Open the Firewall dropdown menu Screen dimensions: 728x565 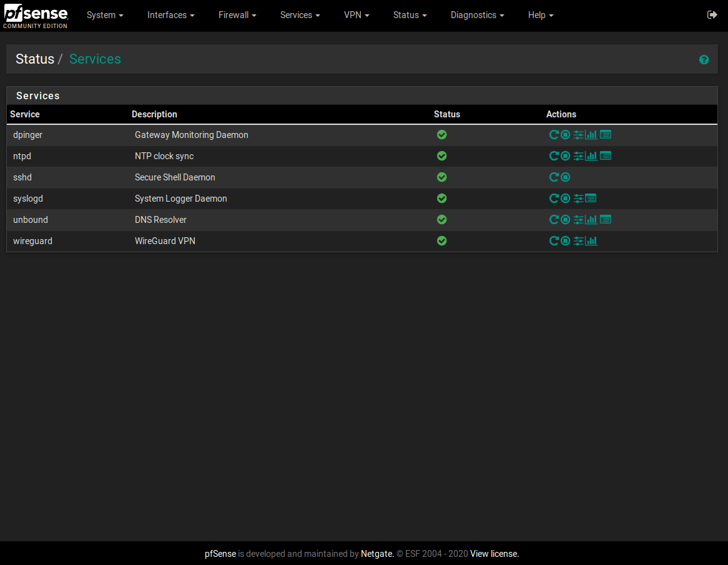(x=237, y=15)
